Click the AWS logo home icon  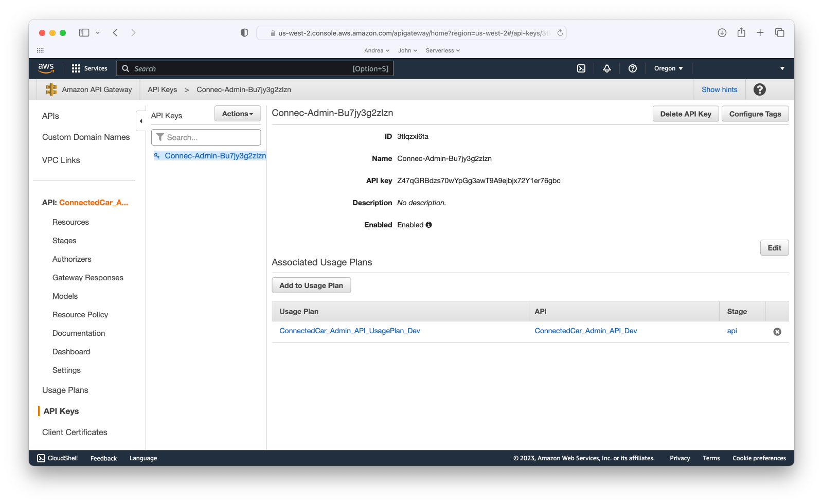point(46,68)
